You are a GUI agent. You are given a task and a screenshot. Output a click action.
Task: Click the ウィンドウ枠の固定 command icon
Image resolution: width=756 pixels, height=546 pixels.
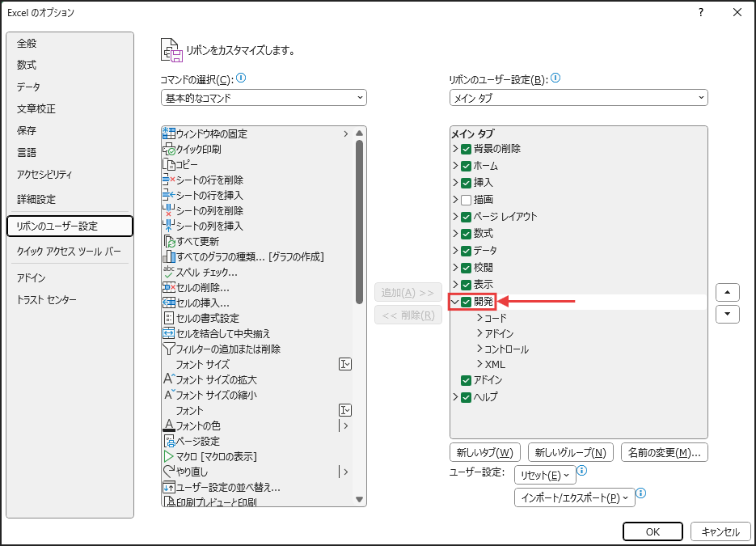(169, 133)
